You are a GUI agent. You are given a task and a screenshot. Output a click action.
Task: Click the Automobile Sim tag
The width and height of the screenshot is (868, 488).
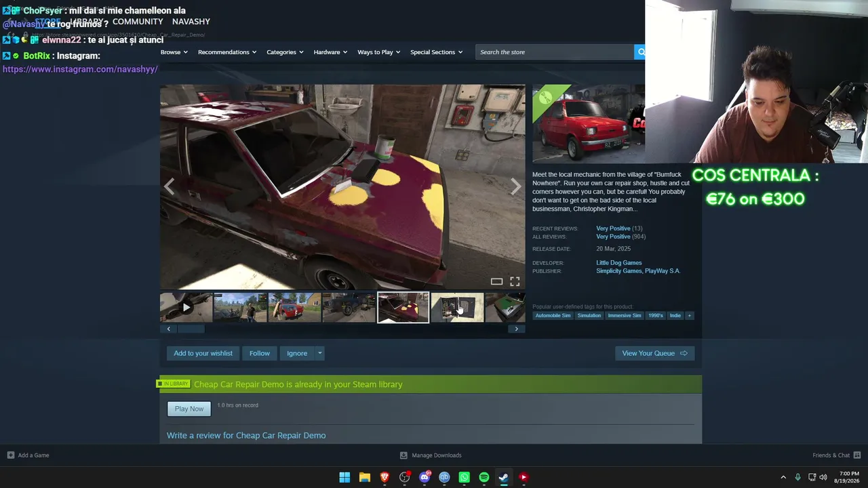553,315
